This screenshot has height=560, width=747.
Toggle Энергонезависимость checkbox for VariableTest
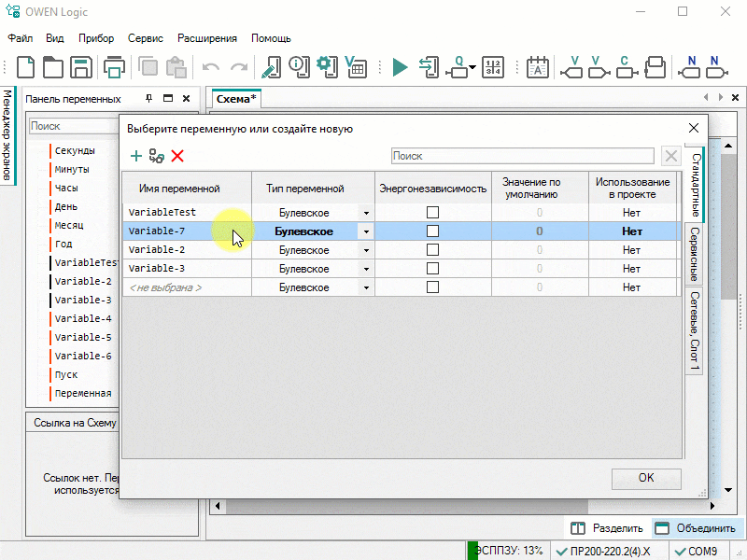tap(432, 213)
